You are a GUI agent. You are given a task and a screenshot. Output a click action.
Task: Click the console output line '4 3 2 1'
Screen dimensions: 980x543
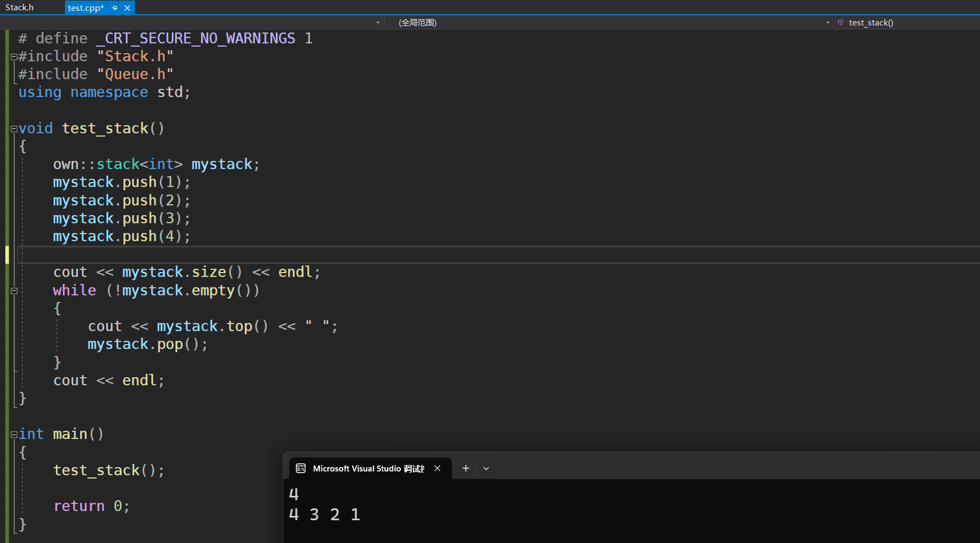(x=324, y=515)
